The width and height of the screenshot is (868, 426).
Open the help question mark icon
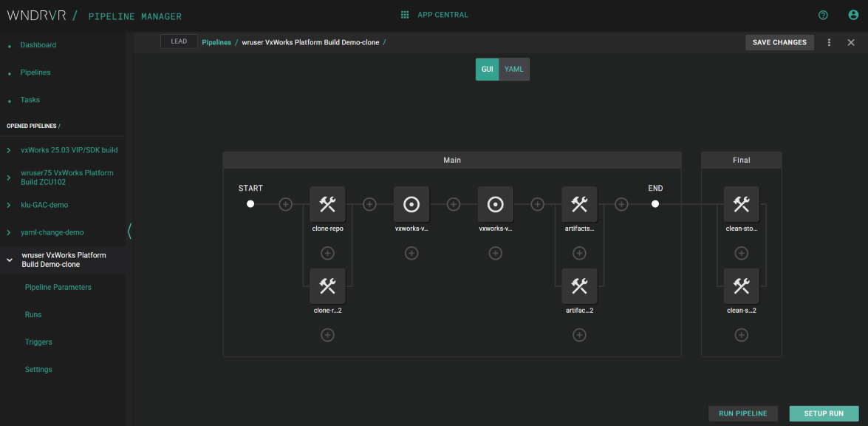coord(823,15)
